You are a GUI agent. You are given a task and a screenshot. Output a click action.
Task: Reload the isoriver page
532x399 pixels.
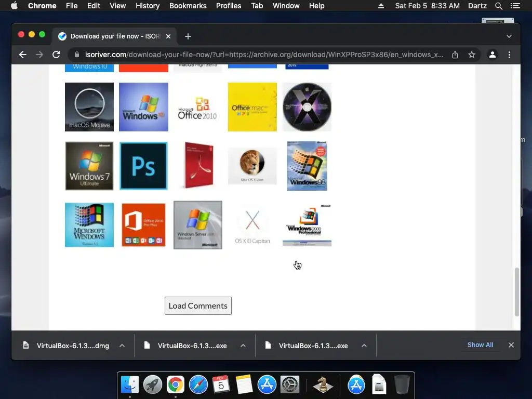coord(56,55)
